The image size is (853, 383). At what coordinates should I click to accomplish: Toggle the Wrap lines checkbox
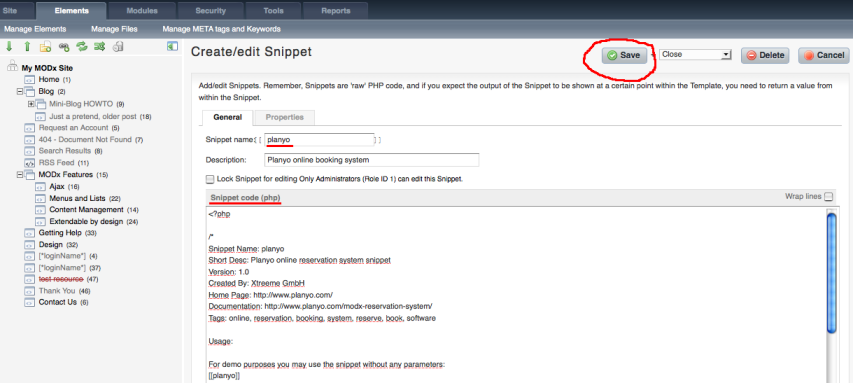coord(828,196)
